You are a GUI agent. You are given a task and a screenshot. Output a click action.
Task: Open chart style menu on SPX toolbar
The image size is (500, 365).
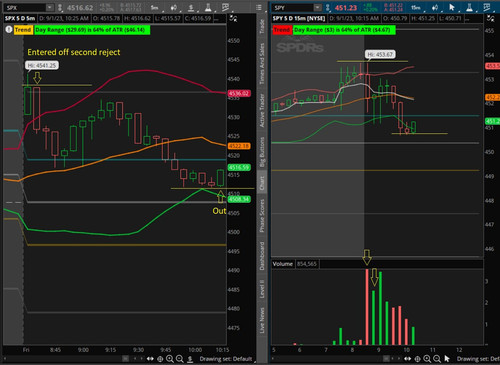click(x=174, y=7)
